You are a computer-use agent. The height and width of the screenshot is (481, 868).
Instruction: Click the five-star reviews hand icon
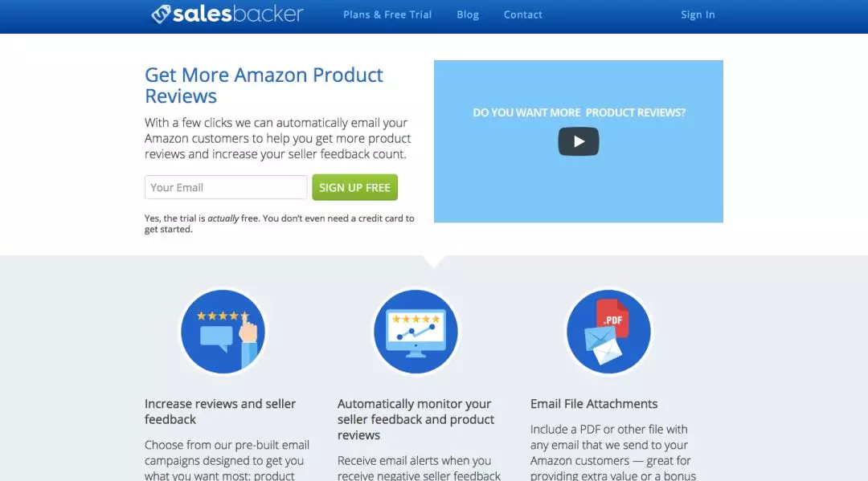[x=223, y=332]
